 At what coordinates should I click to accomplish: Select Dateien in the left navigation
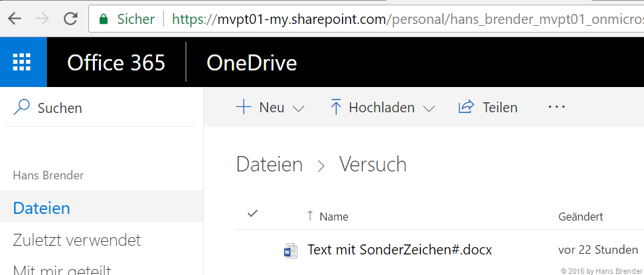(42, 208)
